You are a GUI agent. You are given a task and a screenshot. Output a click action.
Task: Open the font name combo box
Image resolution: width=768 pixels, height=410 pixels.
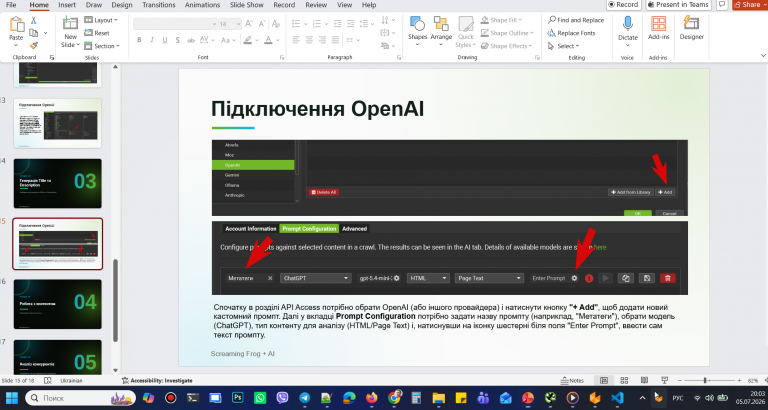(x=175, y=24)
